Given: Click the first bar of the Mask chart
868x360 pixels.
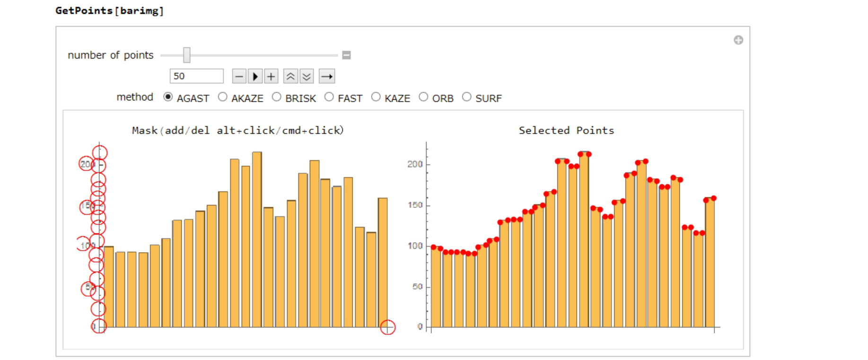Looking at the screenshot, I should [109, 287].
